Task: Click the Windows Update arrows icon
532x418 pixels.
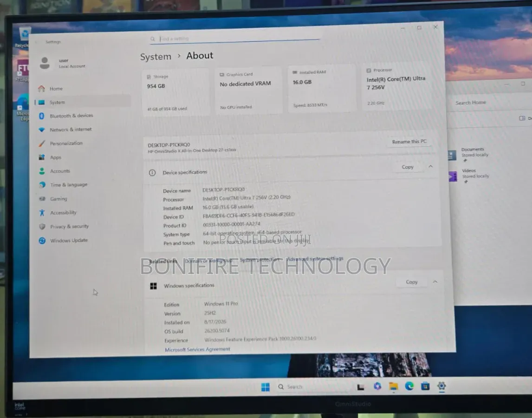Action: click(42, 241)
